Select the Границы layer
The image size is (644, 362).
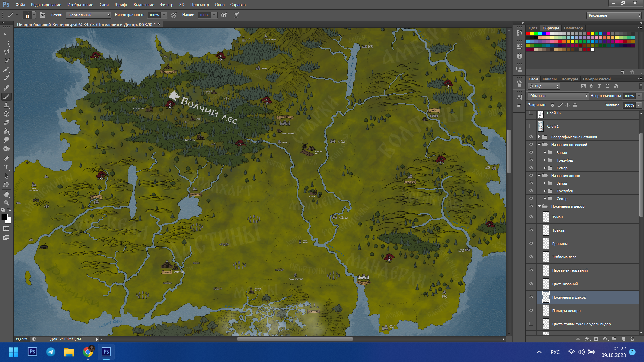pos(570,244)
